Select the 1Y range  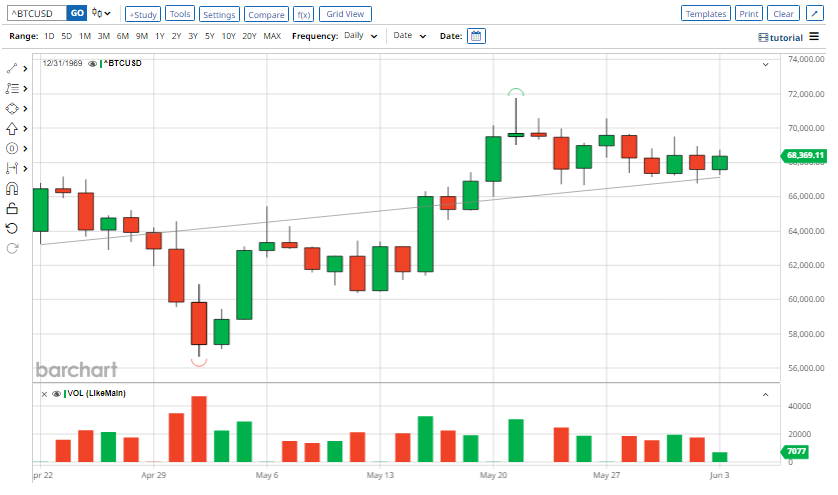(160, 36)
